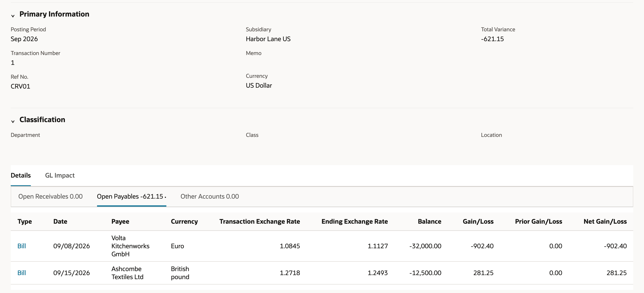Image resolution: width=644 pixels, height=293 pixels.
Task: Collapse the Classification section chevron
Action: click(13, 121)
